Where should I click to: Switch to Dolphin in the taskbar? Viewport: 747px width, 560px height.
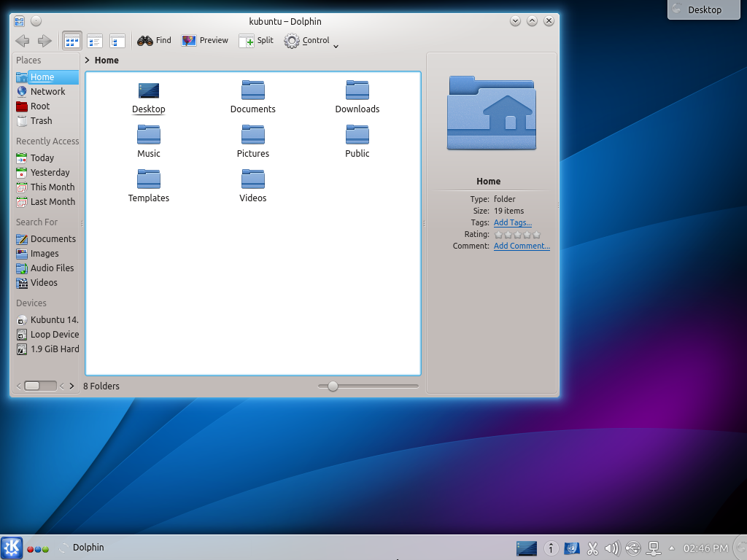(82, 548)
